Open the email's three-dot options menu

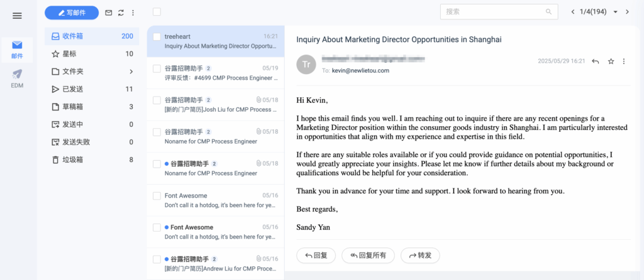coord(624,62)
